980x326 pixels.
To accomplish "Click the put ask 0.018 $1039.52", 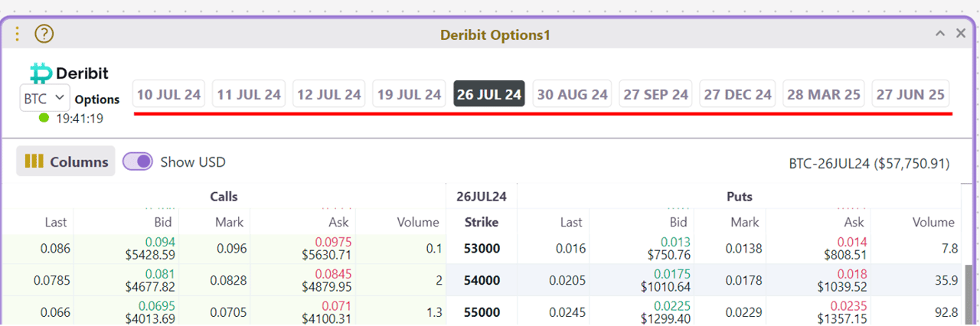I will coord(841,281).
